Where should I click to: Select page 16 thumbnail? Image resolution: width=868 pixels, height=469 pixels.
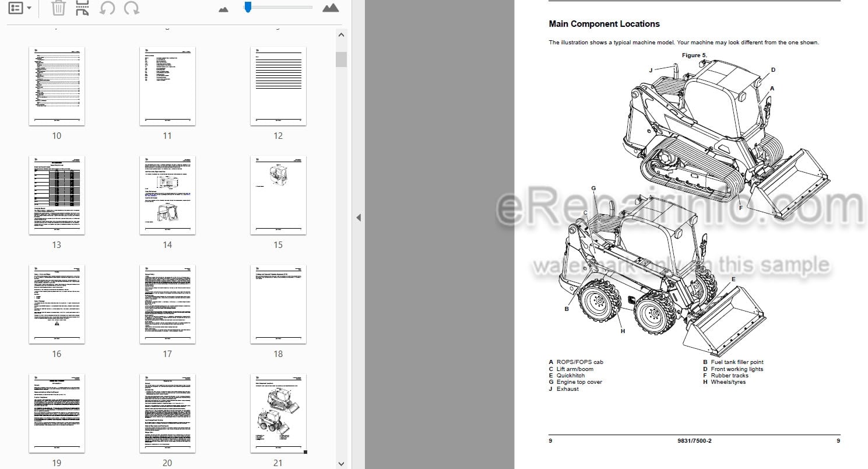tap(57, 304)
